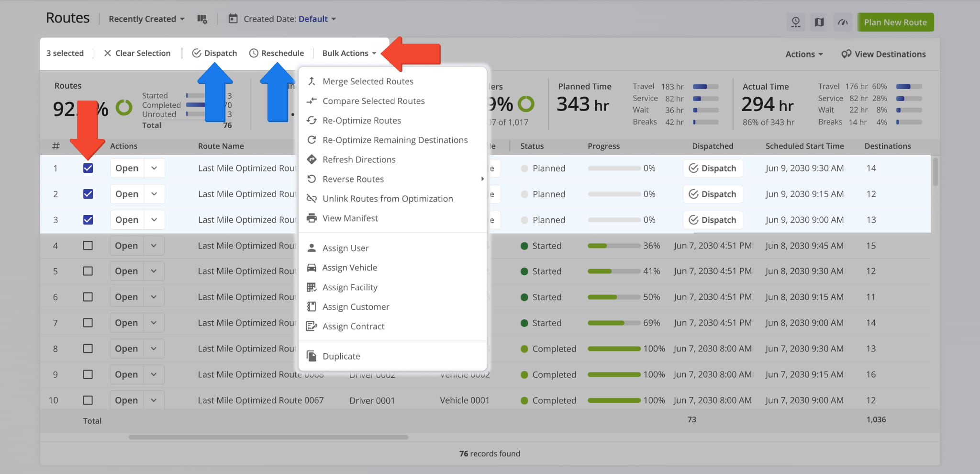980x474 pixels.
Task: Click the progress bar on row 6
Action: (x=614, y=297)
